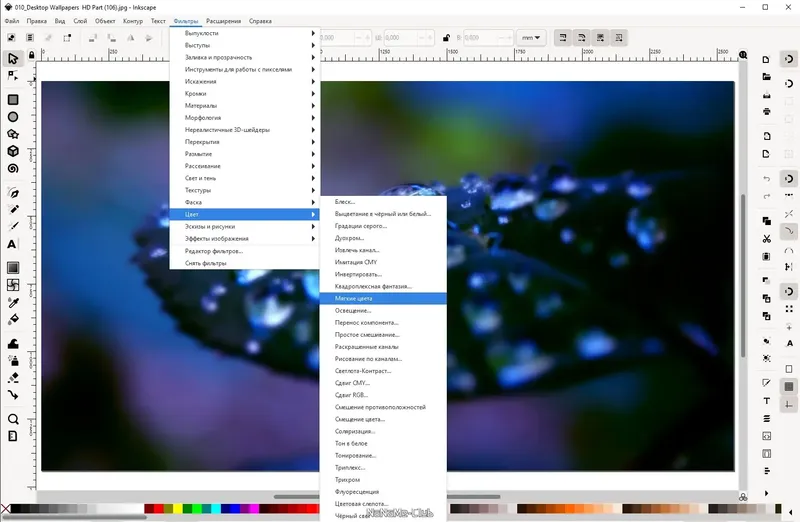Select the Paint Bucket tool
This screenshot has height=522, width=800.
(13, 319)
